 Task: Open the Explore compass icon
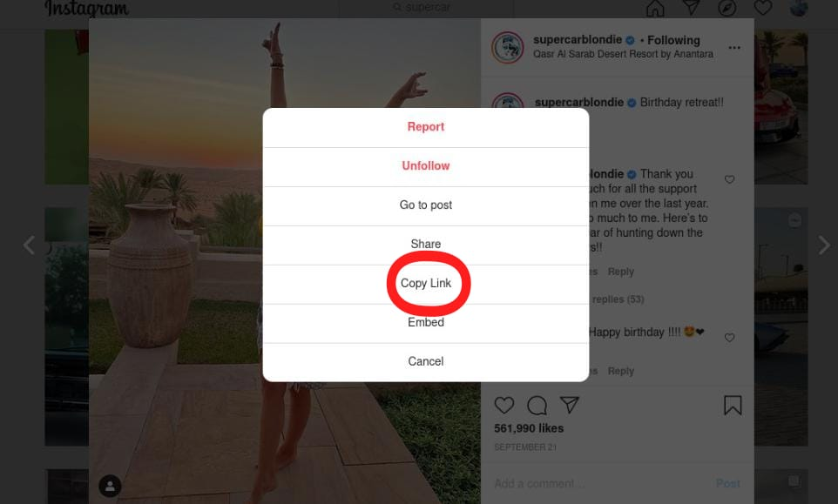(x=726, y=8)
